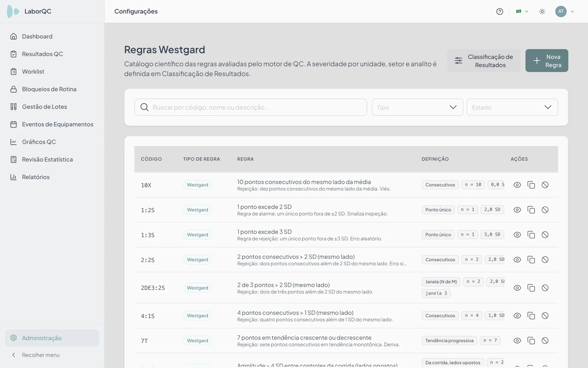
Task: Go to Dashboard in the sidebar
Action: 52,36
